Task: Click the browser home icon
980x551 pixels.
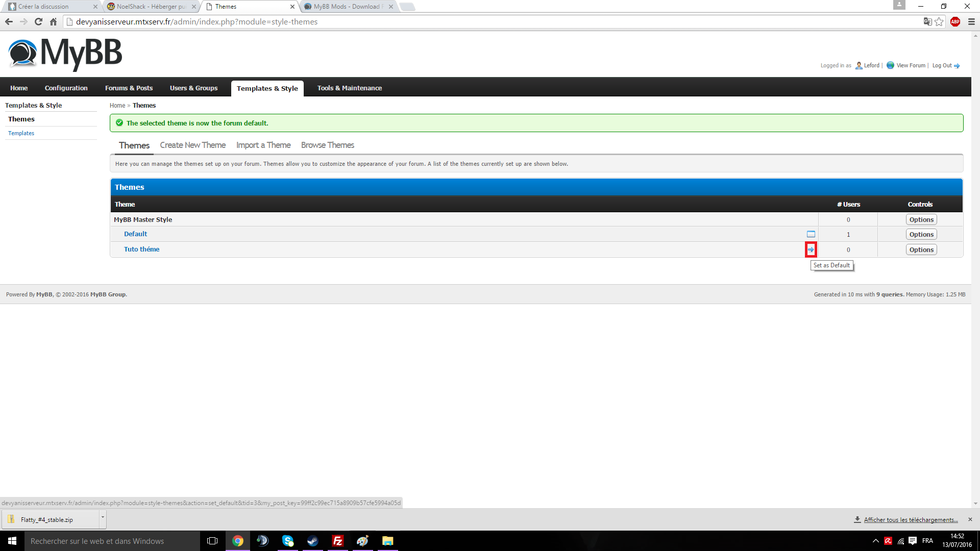Action: (53, 21)
